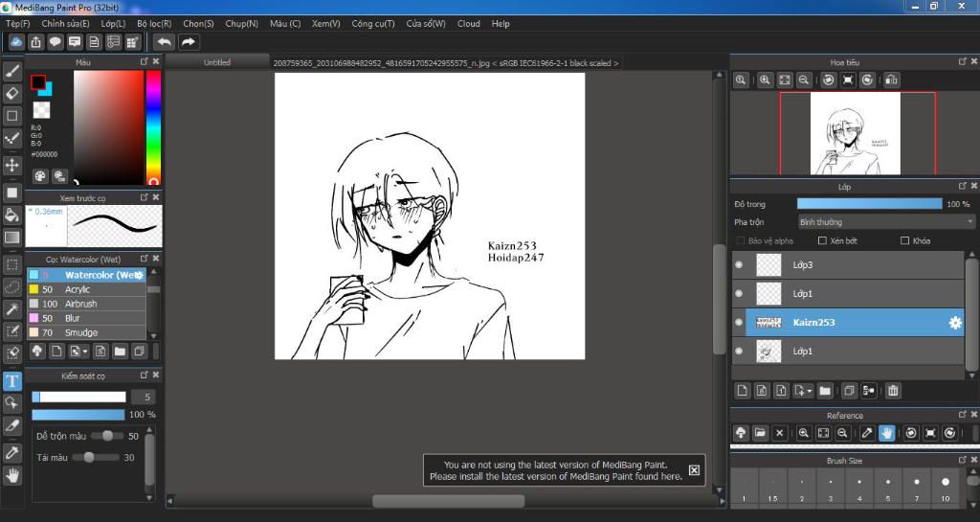This screenshot has height=522, width=980.
Task: Open the Chỉnh sửa(E) menu
Action: click(x=66, y=23)
